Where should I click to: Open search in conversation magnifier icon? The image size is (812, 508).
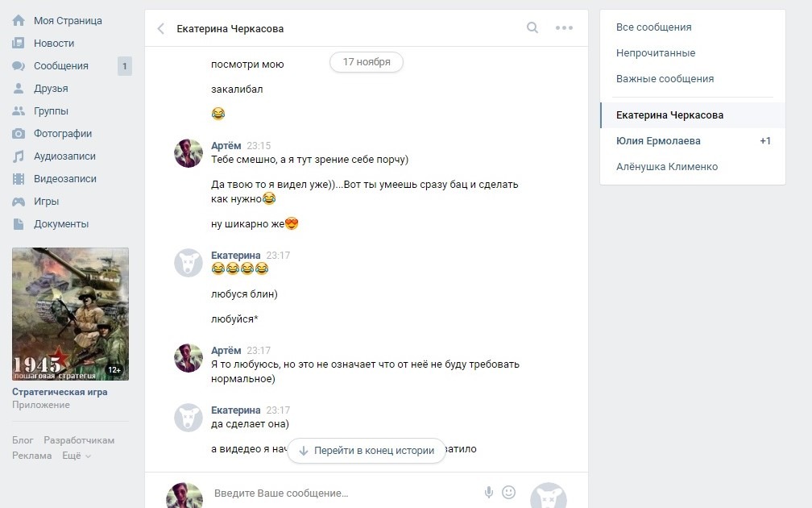pos(532,27)
